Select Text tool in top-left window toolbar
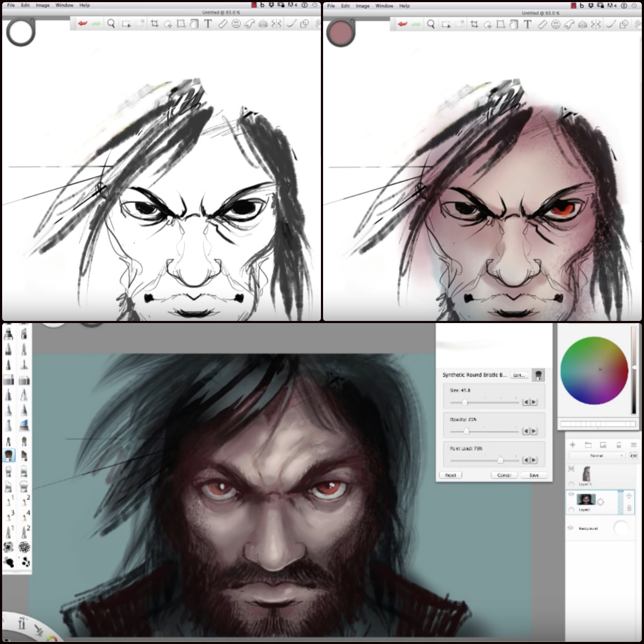Viewport: 644px width, 644px height. coord(208,24)
